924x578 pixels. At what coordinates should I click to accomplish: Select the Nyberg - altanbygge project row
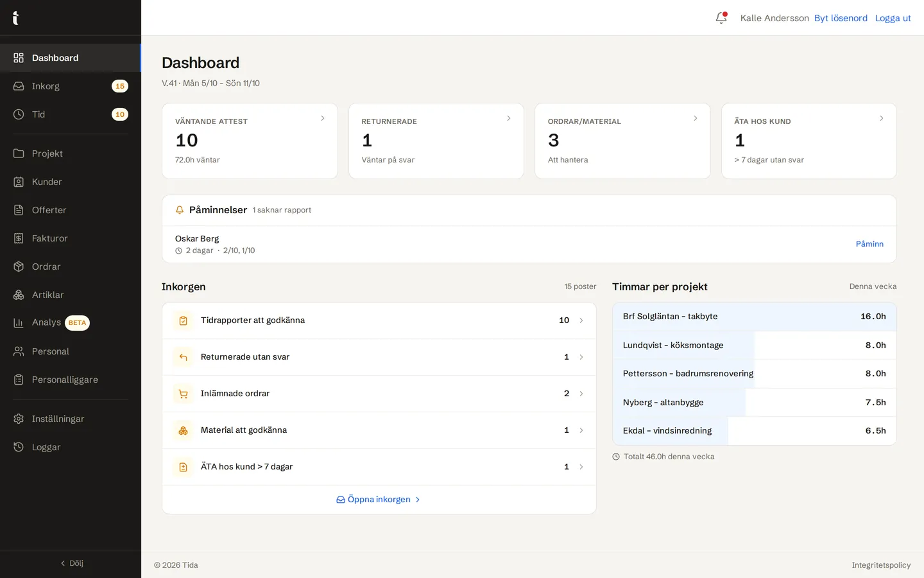[x=755, y=403]
